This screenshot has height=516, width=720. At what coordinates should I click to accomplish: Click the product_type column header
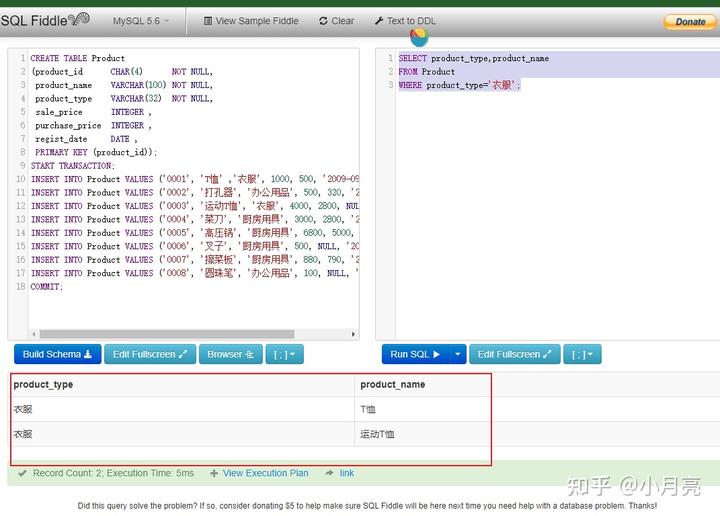pyautogui.click(x=43, y=385)
